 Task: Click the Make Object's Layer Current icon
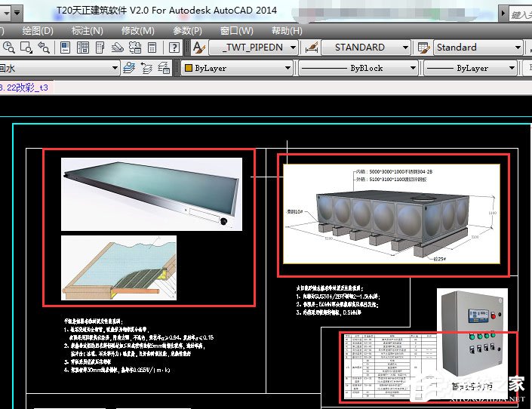click(129, 69)
